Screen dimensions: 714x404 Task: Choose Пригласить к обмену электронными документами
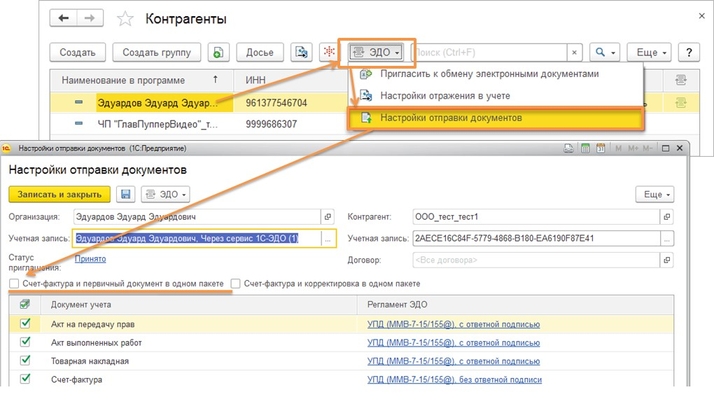point(488,74)
